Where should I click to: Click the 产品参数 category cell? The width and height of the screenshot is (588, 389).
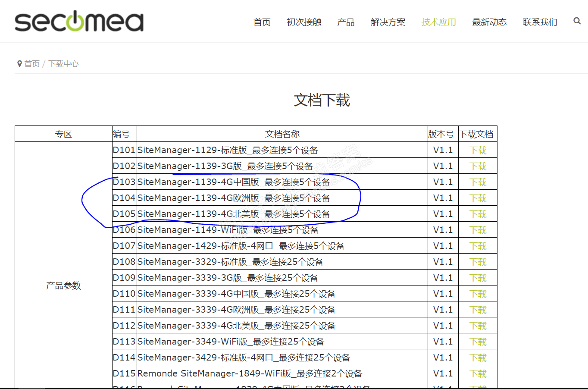(x=63, y=285)
